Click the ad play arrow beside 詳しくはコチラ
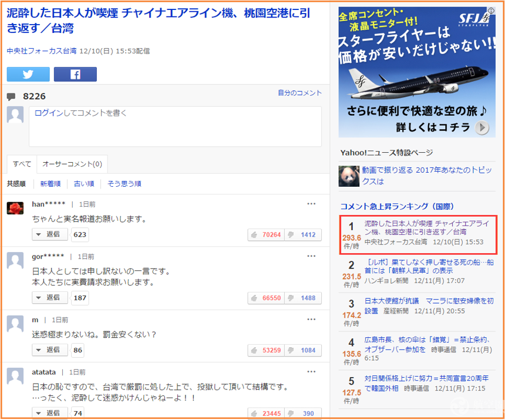Image resolution: width=505 pixels, height=420 pixels. 482,127
